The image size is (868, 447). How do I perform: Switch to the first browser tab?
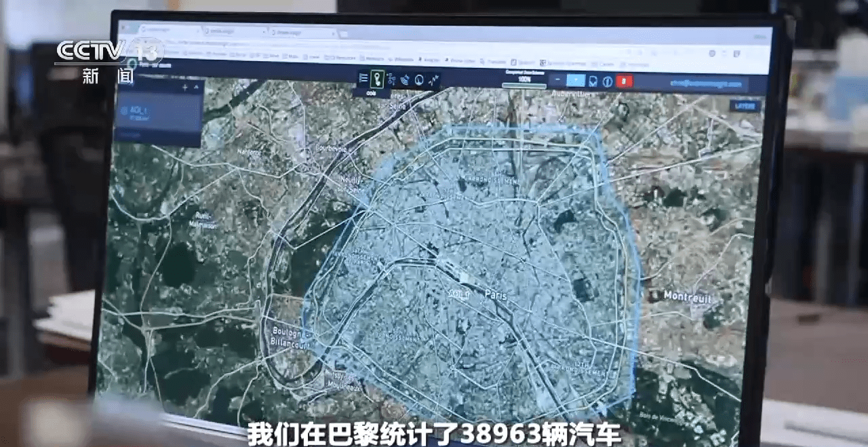tap(168, 30)
